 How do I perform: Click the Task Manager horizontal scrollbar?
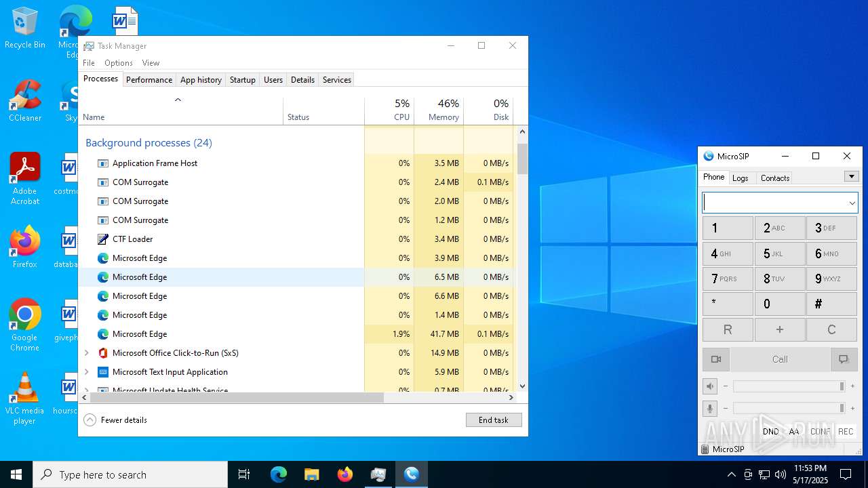click(237, 398)
